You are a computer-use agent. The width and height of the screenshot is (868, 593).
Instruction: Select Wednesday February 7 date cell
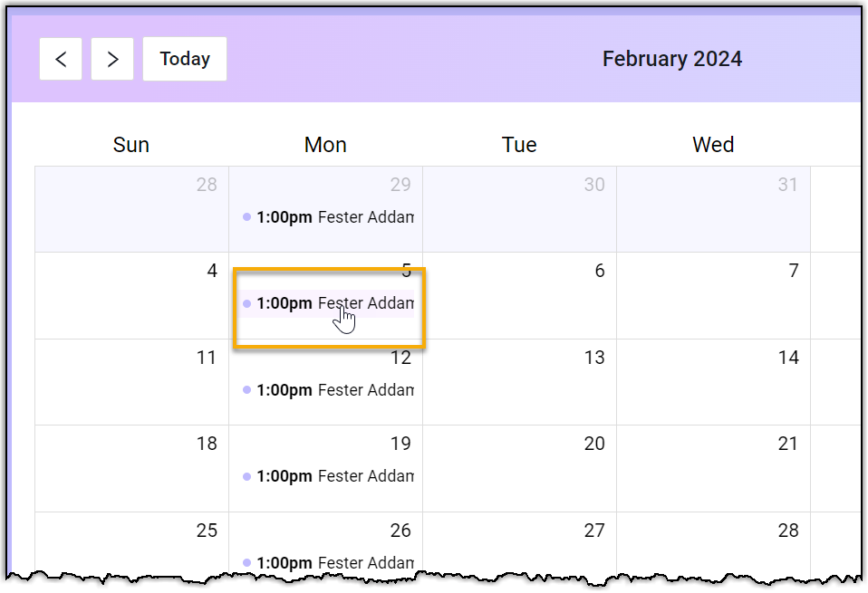[714, 295]
